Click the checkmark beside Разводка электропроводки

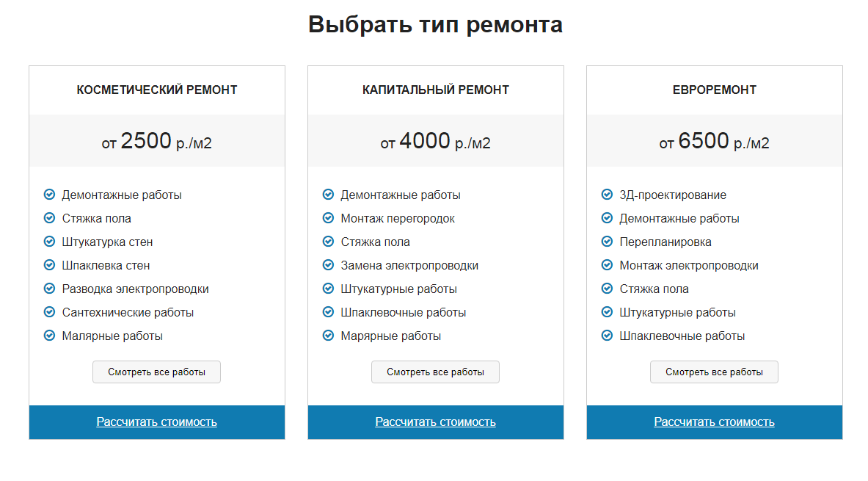pos(48,289)
